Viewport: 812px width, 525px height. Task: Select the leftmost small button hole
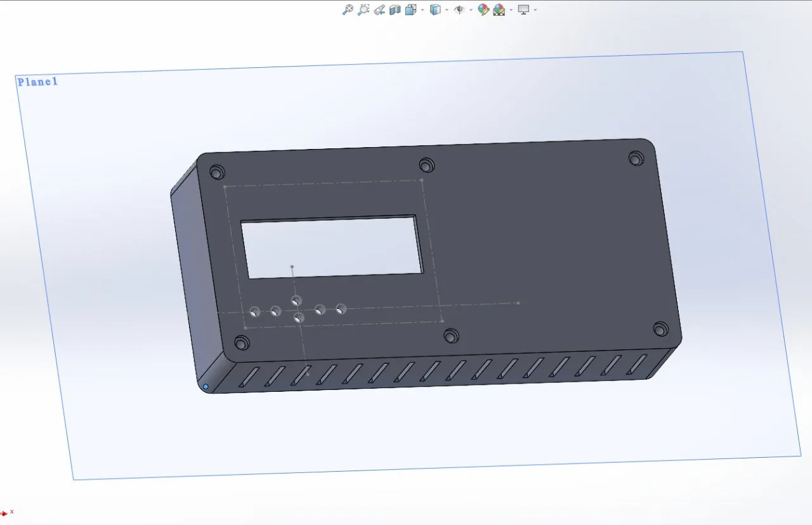(x=255, y=311)
